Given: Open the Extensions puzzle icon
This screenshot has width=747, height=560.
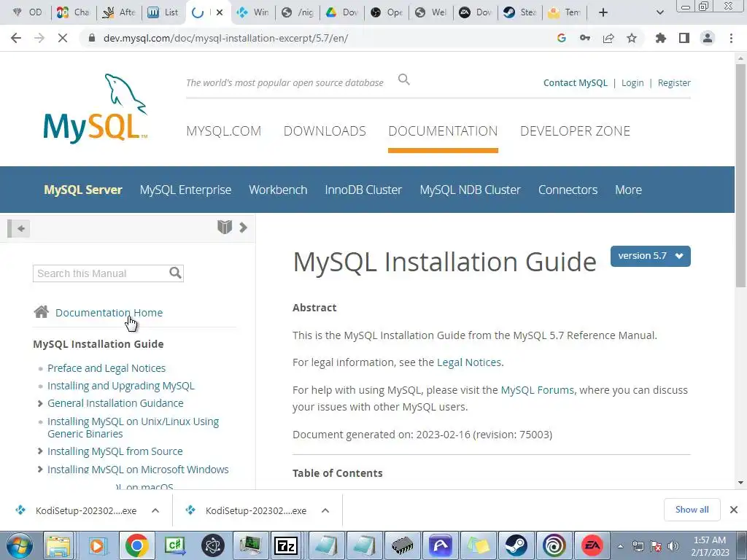Looking at the screenshot, I should coord(661,38).
